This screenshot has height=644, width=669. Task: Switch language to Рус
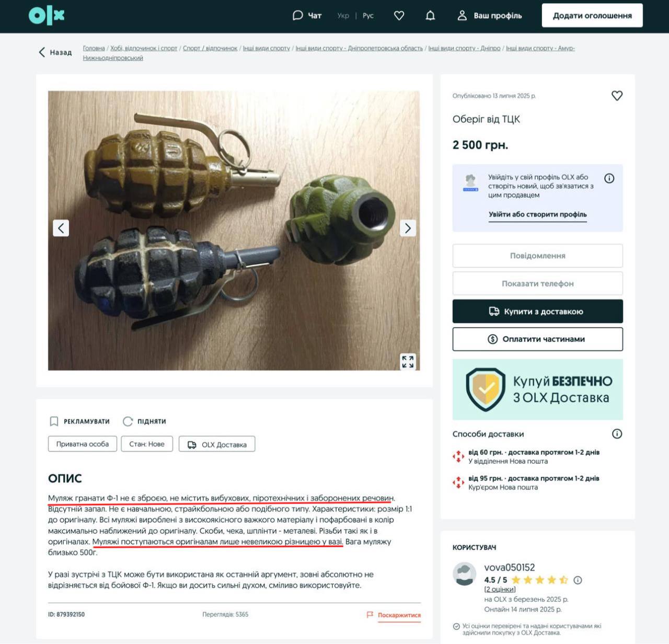(368, 16)
